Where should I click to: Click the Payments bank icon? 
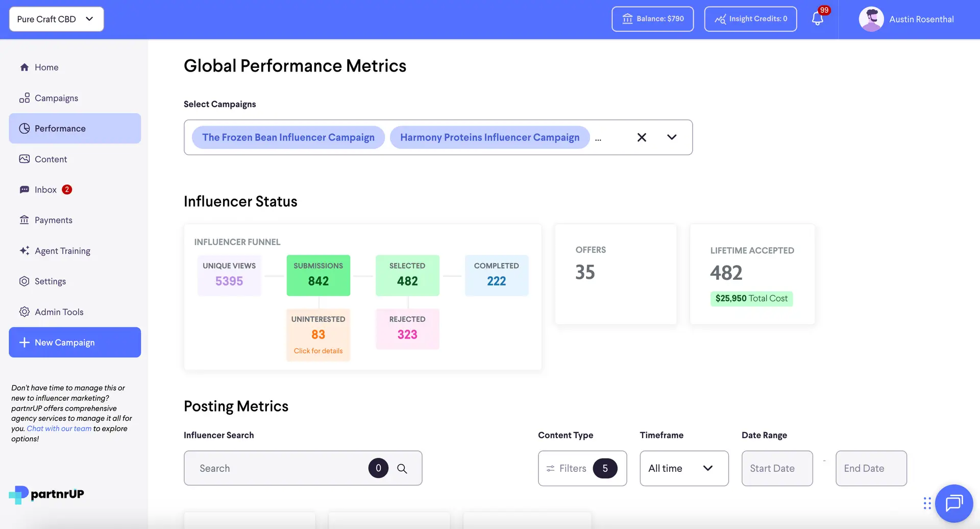click(x=24, y=220)
